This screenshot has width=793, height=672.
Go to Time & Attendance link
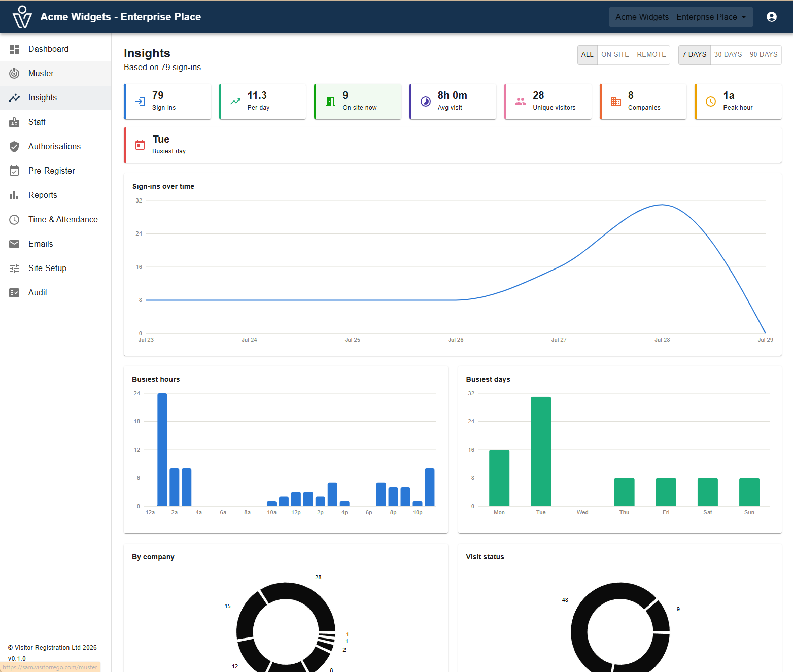click(56, 220)
